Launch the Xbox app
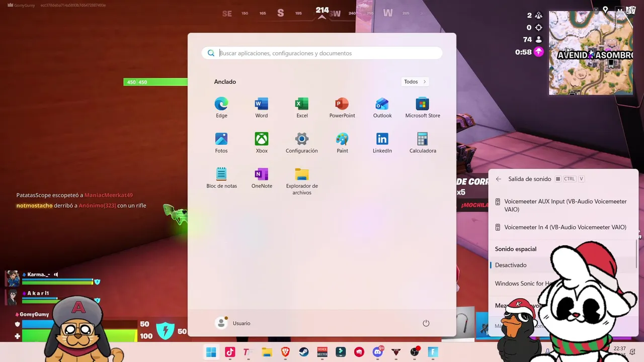This screenshot has height=362, width=644. (262, 143)
